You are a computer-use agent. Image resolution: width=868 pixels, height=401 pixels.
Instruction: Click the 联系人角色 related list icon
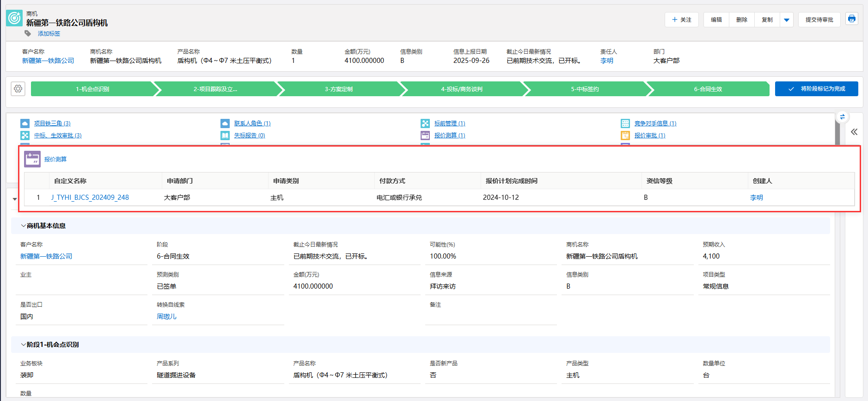click(225, 123)
